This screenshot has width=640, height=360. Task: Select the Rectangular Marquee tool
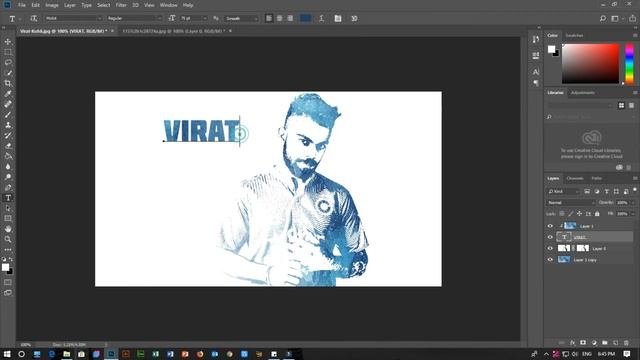click(8, 52)
